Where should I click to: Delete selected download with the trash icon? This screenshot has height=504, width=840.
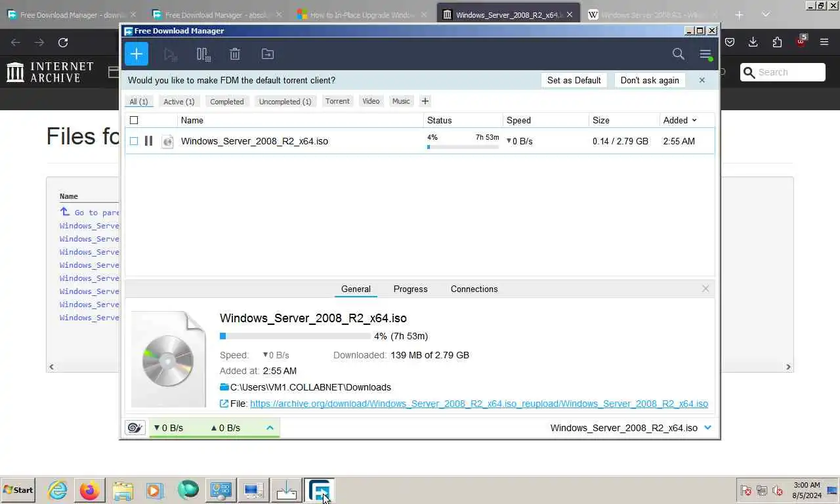click(x=235, y=54)
